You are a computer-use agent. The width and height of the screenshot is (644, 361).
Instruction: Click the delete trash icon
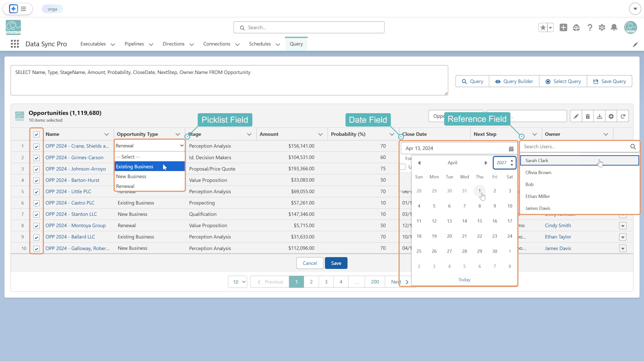point(588,116)
